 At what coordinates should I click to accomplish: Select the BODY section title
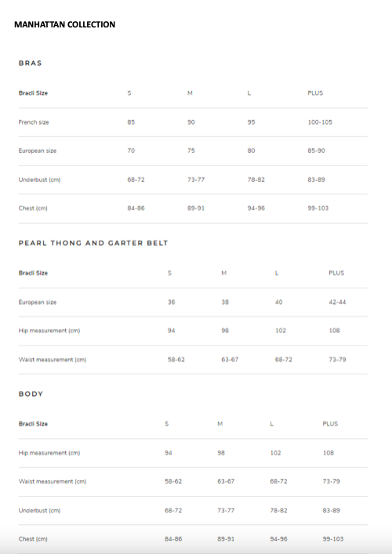pos(31,394)
